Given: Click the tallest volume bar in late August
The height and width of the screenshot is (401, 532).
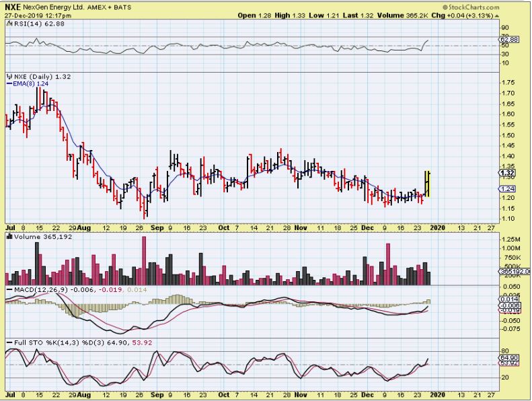Looking at the screenshot, I should coord(144,261).
